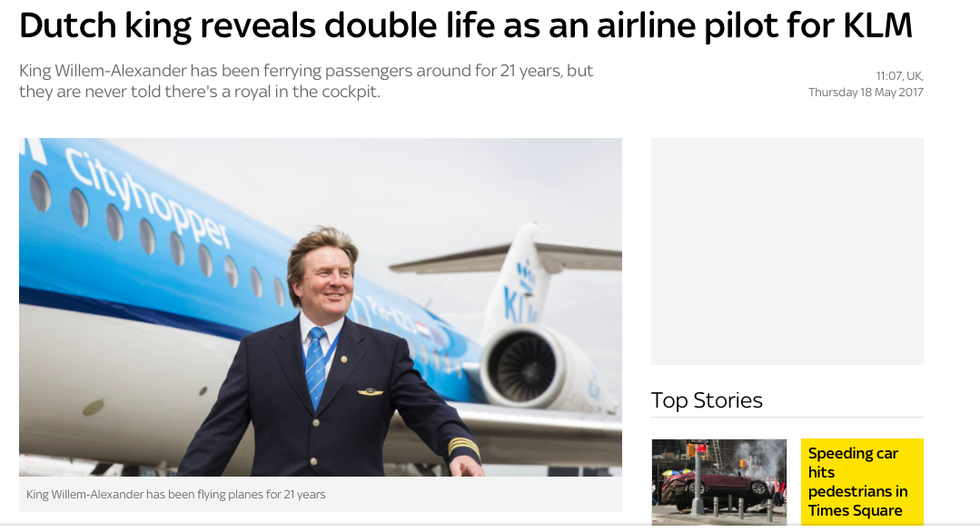980x532 pixels.
Task: Click the grey advertisement placeholder box
Action: 787,251
